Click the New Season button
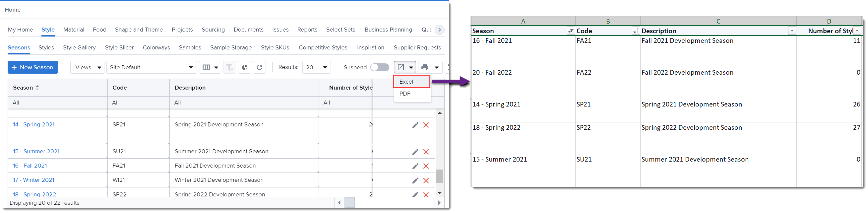868x213 pixels. coord(33,67)
